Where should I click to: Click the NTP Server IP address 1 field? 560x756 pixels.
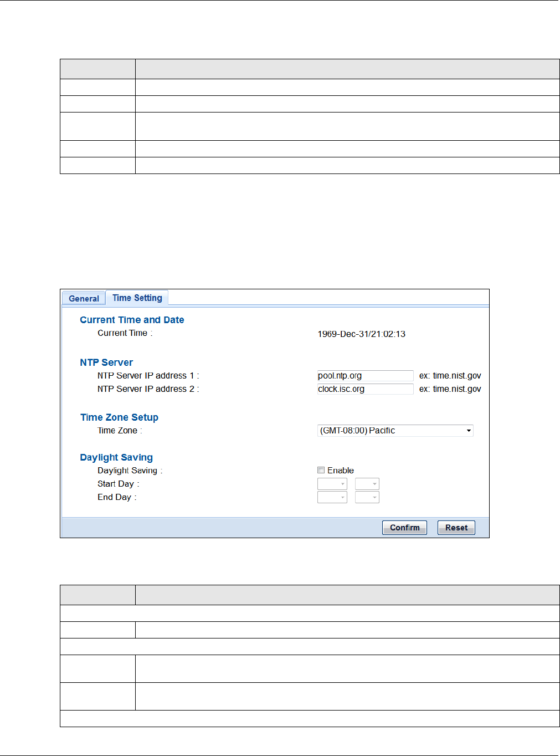tap(365, 376)
